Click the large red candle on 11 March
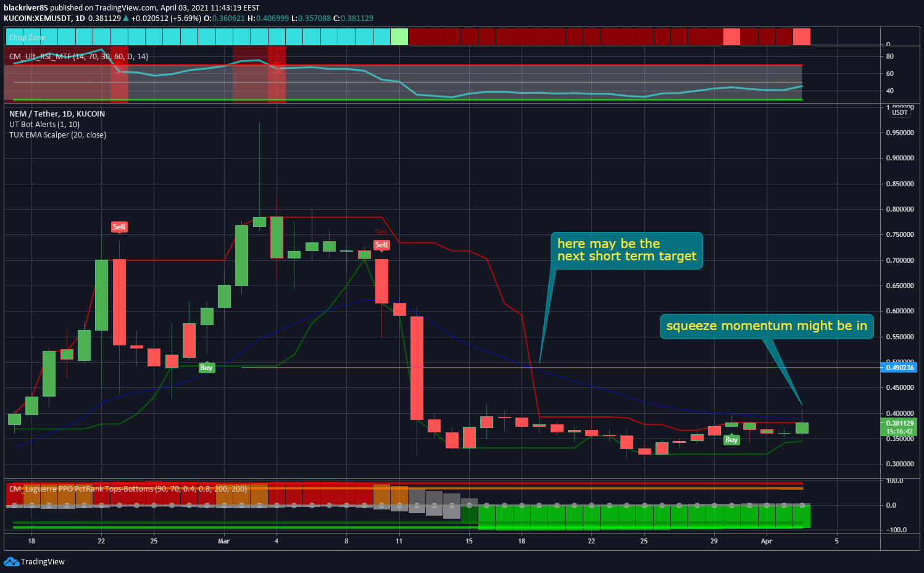Image resolution: width=924 pixels, height=573 pixels. [417, 368]
